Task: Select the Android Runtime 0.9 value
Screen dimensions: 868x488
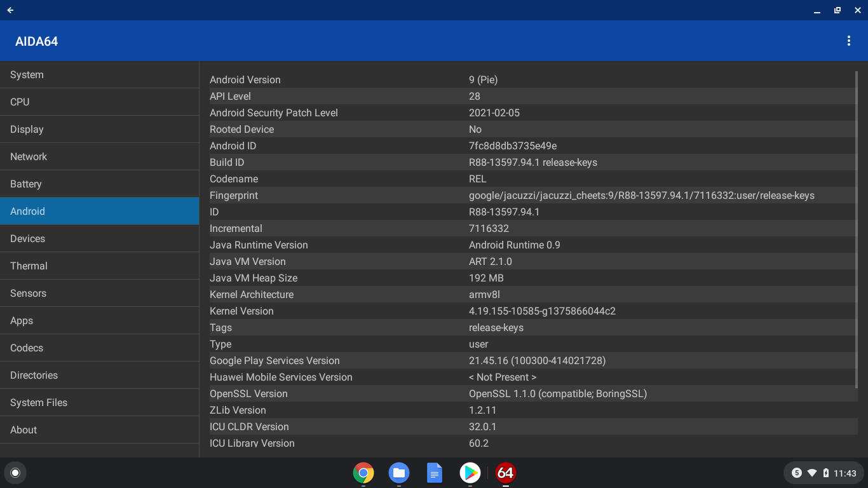Action: (x=515, y=245)
